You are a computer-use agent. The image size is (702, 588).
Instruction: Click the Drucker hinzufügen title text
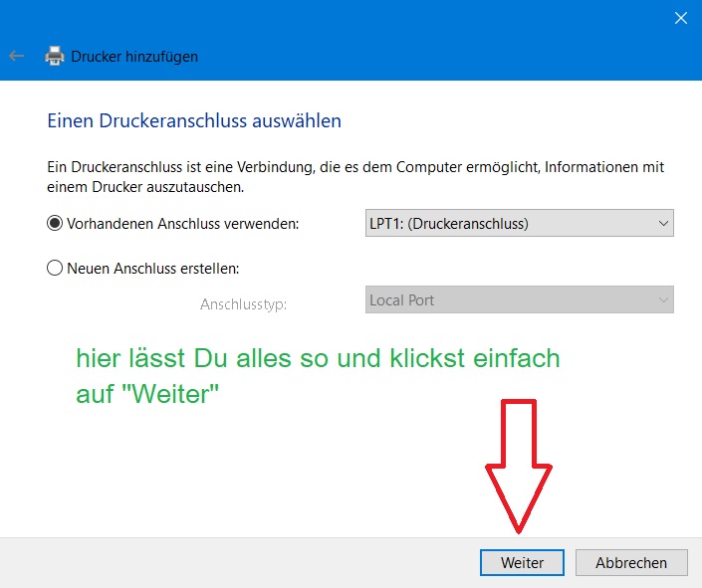[134, 57]
